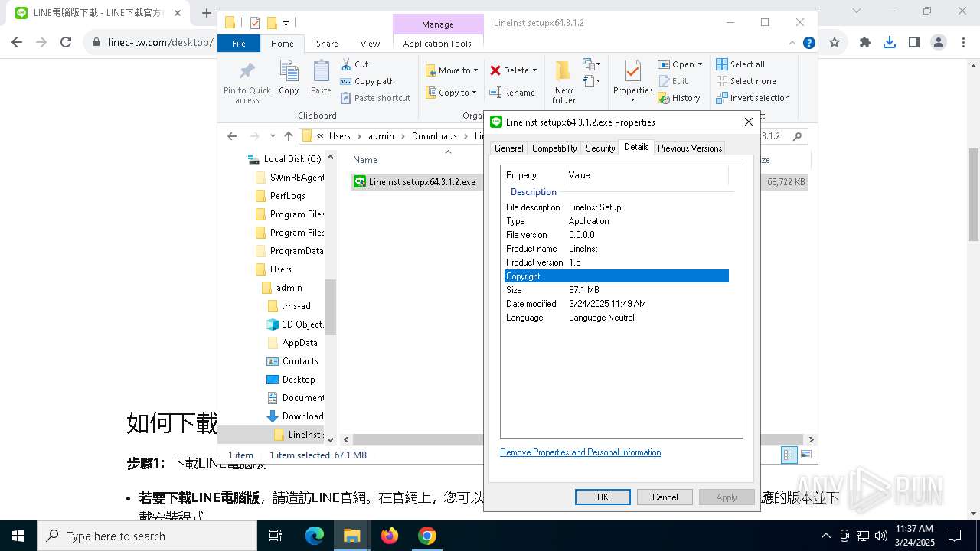The height and width of the screenshot is (551, 980).
Task: Click OK in Properties dialog
Action: [x=603, y=497]
